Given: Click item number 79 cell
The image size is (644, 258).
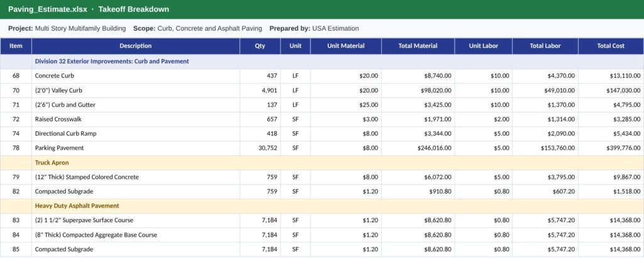Looking at the screenshot, I should pos(16,177).
